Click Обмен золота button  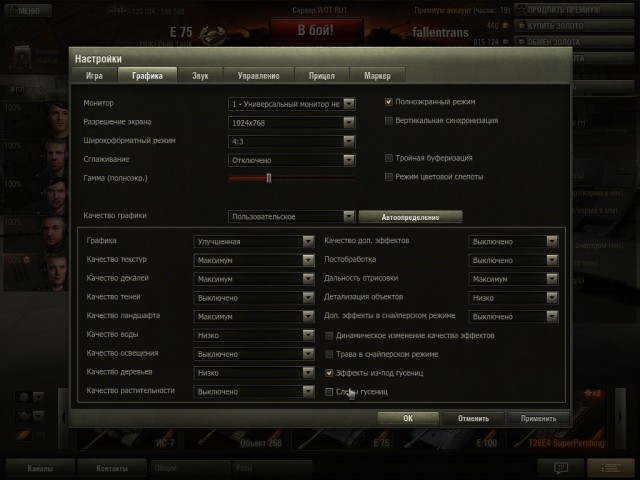(x=573, y=42)
